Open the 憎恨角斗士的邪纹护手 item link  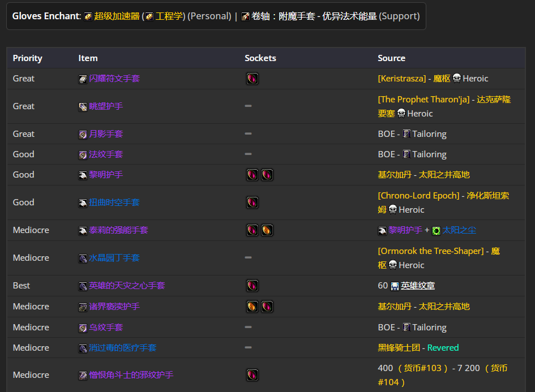[x=131, y=375]
